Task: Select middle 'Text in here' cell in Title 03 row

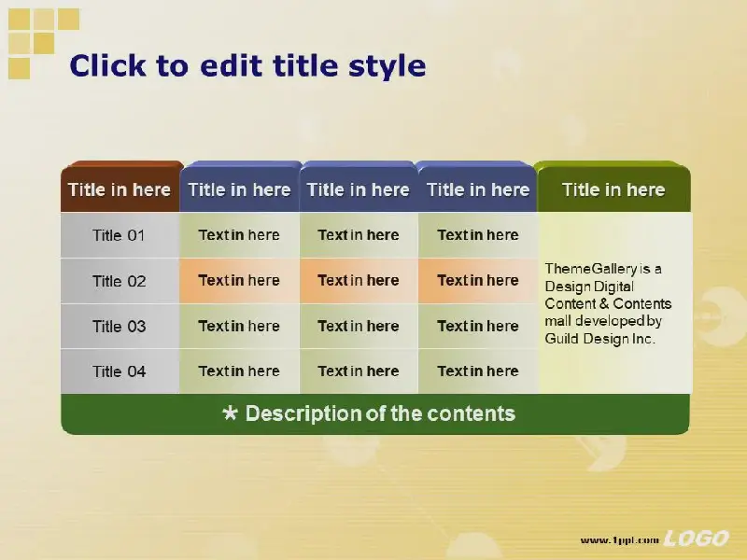Action: [x=359, y=326]
